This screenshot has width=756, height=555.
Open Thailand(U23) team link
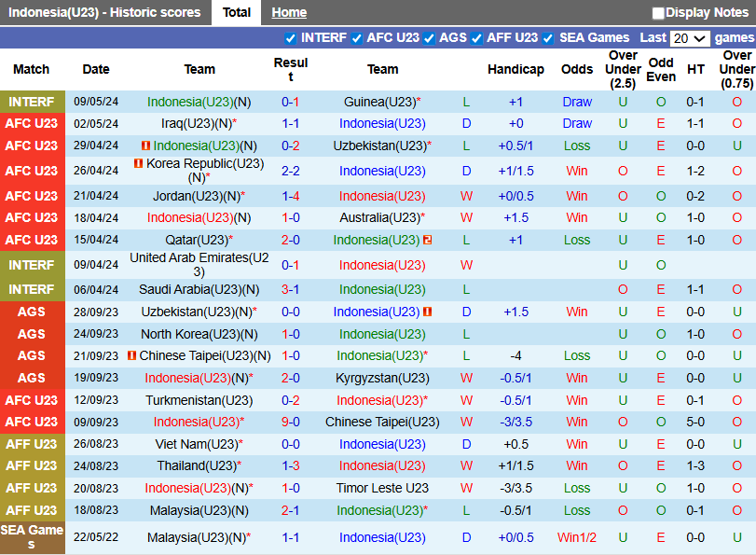[x=199, y=465]
